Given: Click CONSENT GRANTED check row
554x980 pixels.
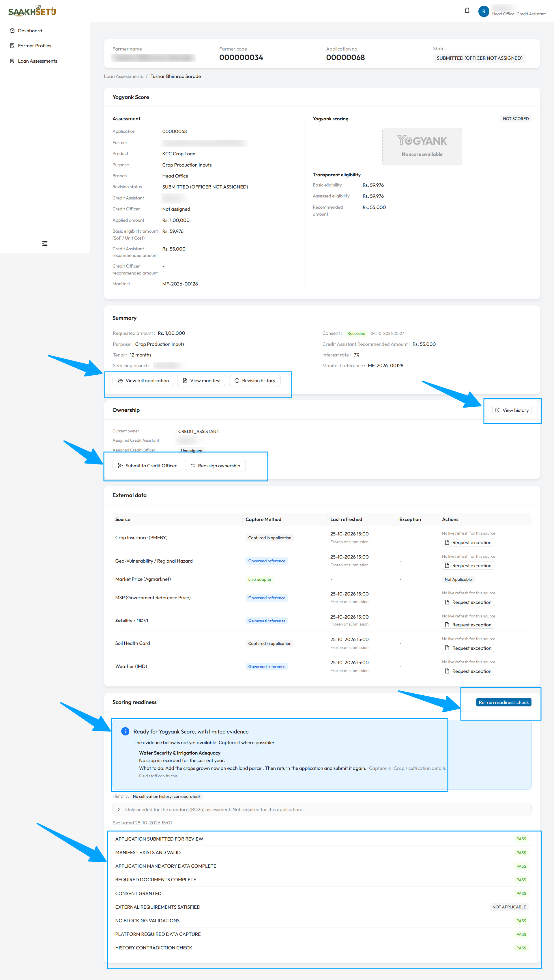Looking at the screenshot, I should pyautogui.click(x=321, y=893).
